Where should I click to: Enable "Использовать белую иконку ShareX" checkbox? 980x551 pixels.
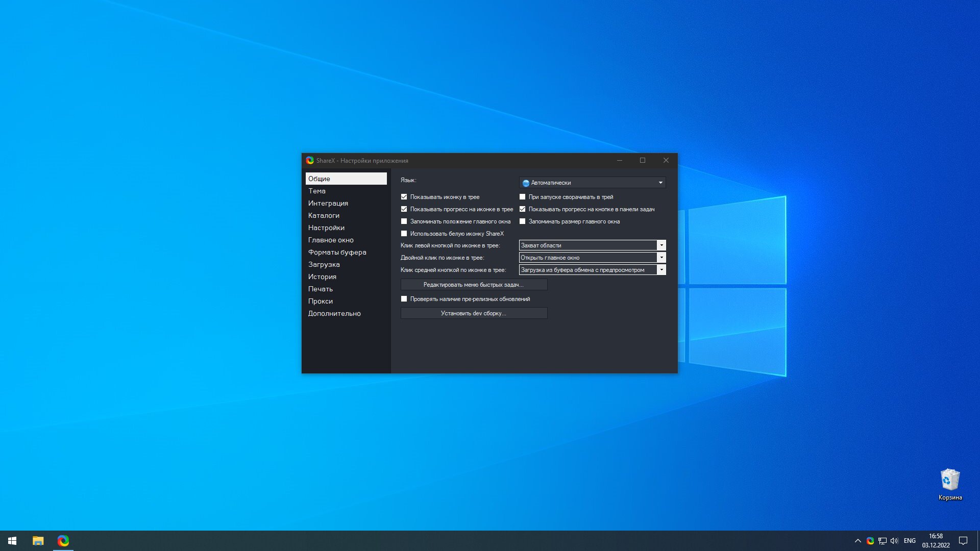click(404, 234)
